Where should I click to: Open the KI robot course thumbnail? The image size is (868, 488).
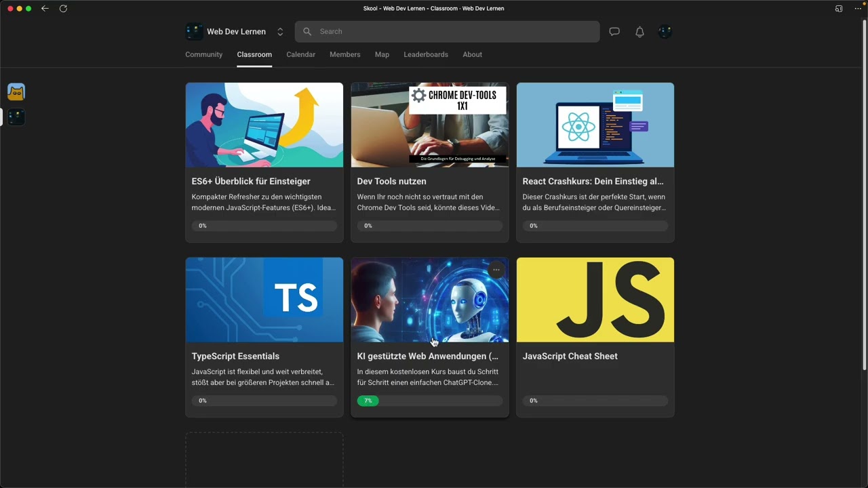coord(430,300)
